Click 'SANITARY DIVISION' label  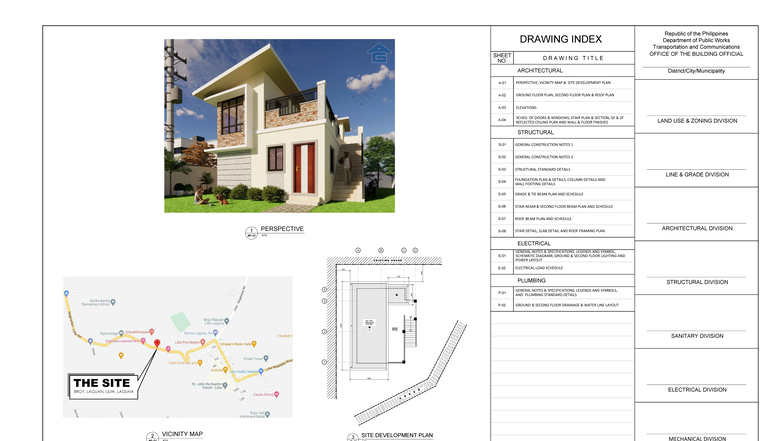[x=697, y=336]
